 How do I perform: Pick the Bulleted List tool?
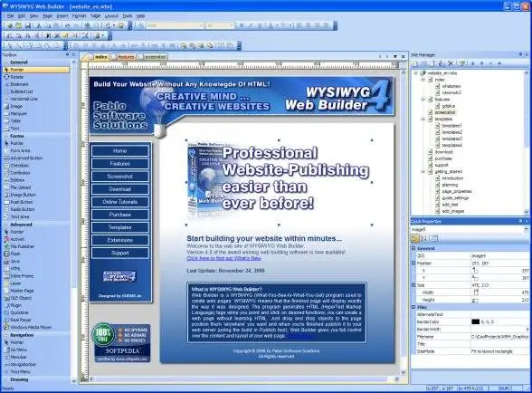[x=21, y=91]
